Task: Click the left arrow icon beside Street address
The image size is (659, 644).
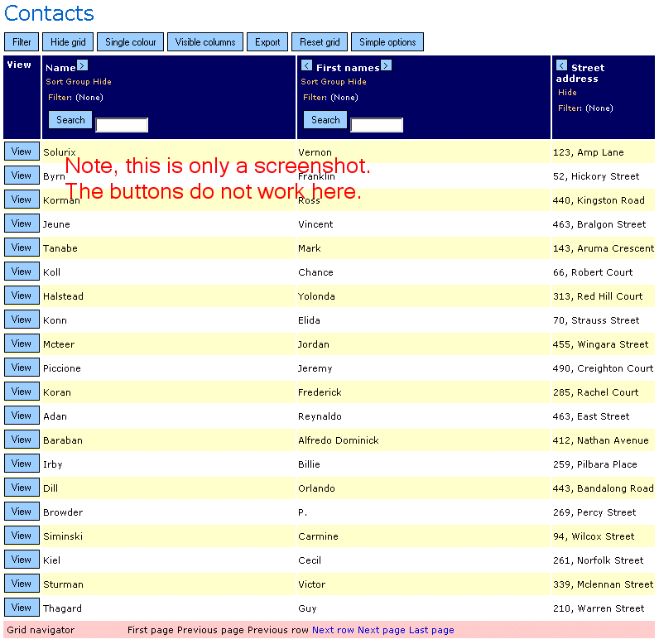Action: (561, 65)
